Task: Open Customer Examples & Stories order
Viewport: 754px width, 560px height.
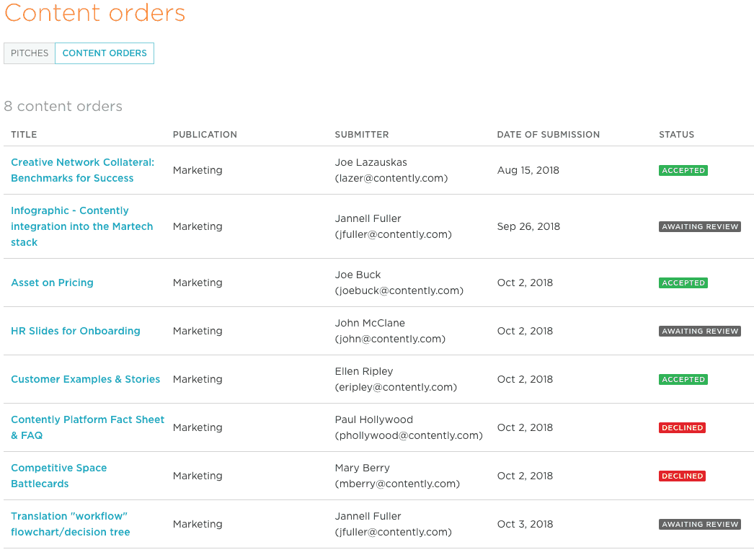Action: click(x=85, y=379)
